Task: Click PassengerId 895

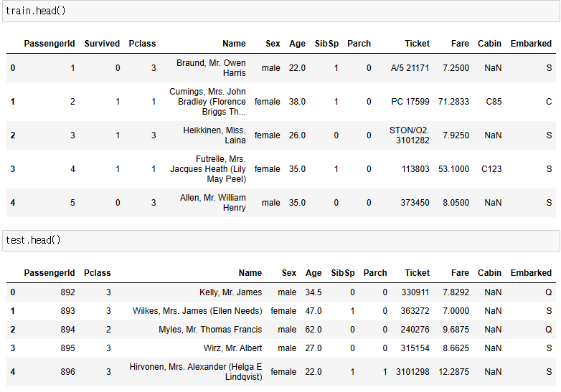Action: (x=67, y=348)
